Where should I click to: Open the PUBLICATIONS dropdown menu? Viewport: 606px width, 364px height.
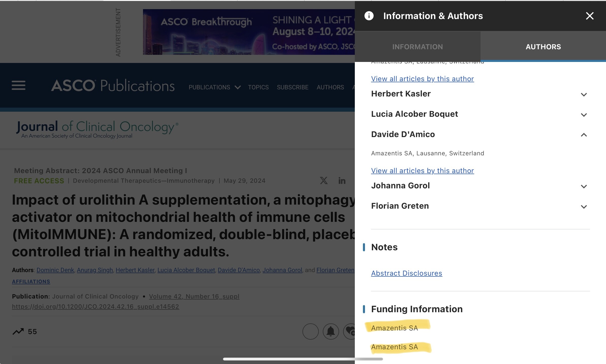coord(214,87)
